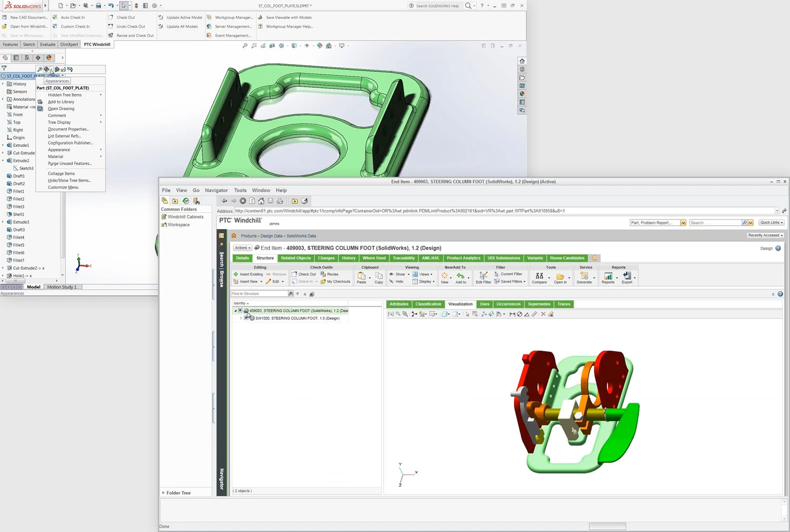Expand the Folder Tree section
Viewport: 790px width, 532px height.
[163, 493]
